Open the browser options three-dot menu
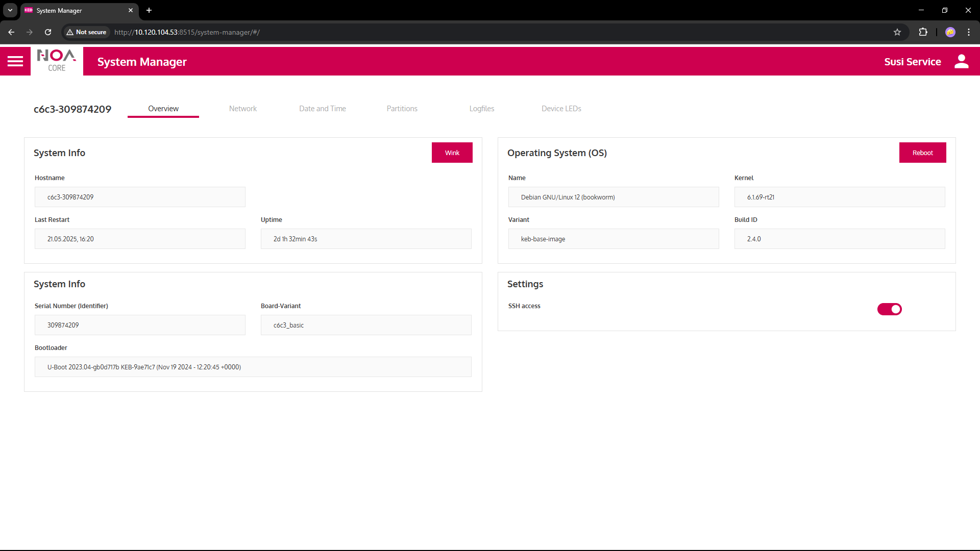The height and width of the screenshot is (551, 980). [x=968, y=32]
